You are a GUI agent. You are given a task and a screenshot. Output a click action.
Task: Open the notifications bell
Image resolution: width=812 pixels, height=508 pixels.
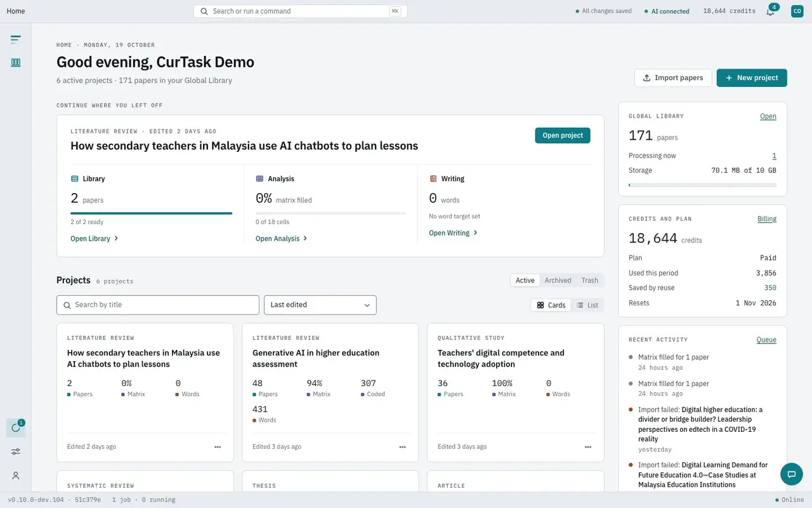[770, 11]
